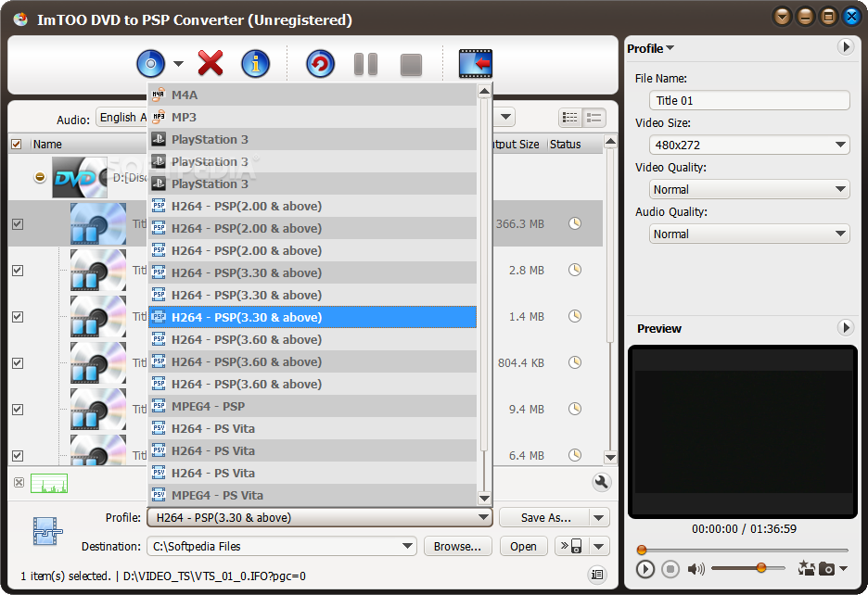This screenshot has height=595, width=868.
Task: Uncheck the 9.4 MB title checkbox
Action: pos(18,410)
